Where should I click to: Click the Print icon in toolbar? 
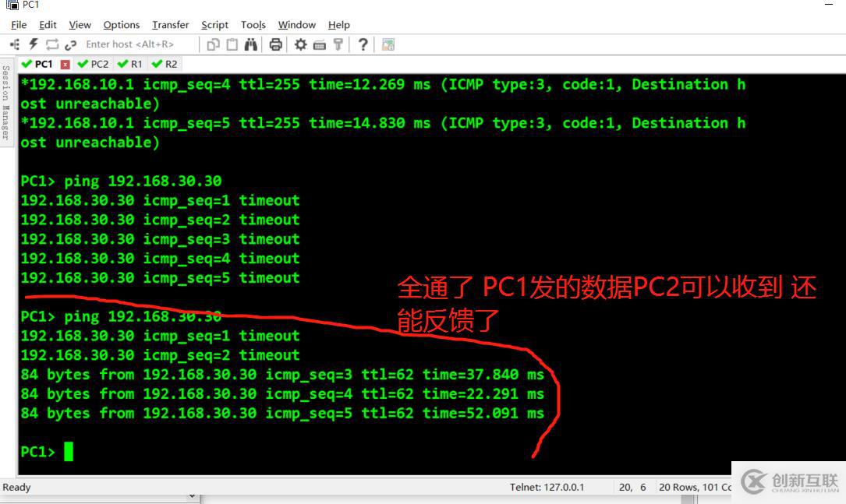click(276, 44)
